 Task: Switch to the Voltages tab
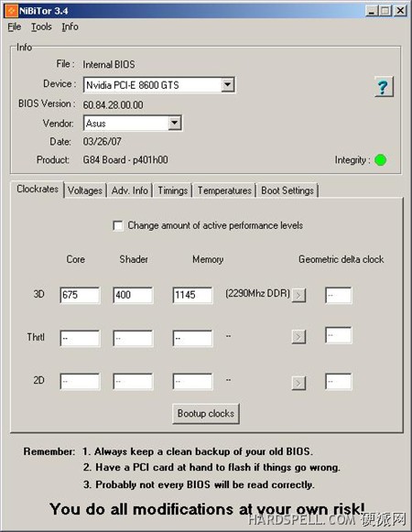coord(85,190)
